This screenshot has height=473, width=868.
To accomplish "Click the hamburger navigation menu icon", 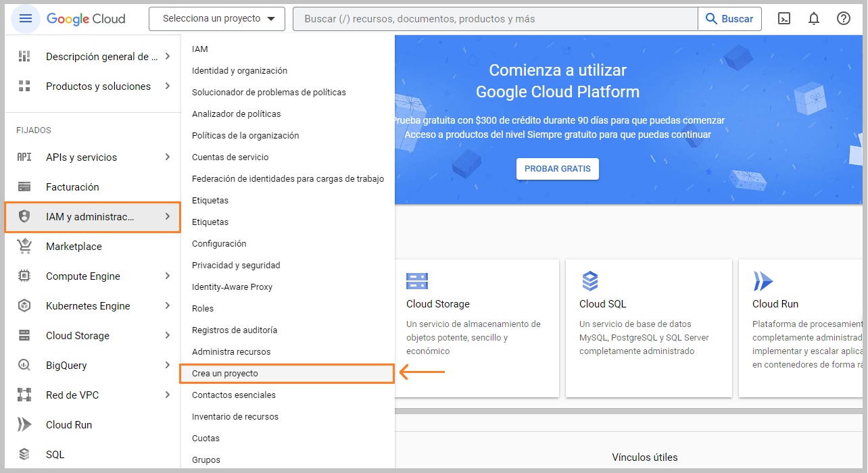I will click(26, 19).
